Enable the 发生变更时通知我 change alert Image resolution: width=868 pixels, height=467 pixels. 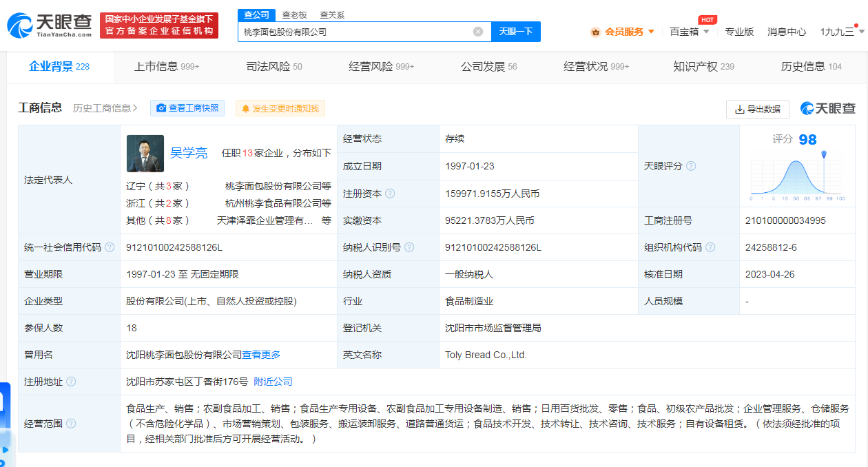click(x=280, y=108)
